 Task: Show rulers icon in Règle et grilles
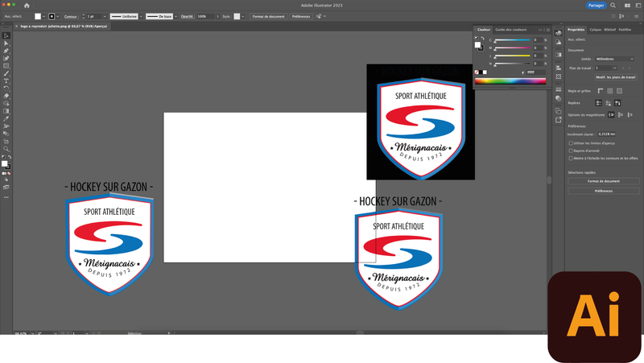(601, 91)
